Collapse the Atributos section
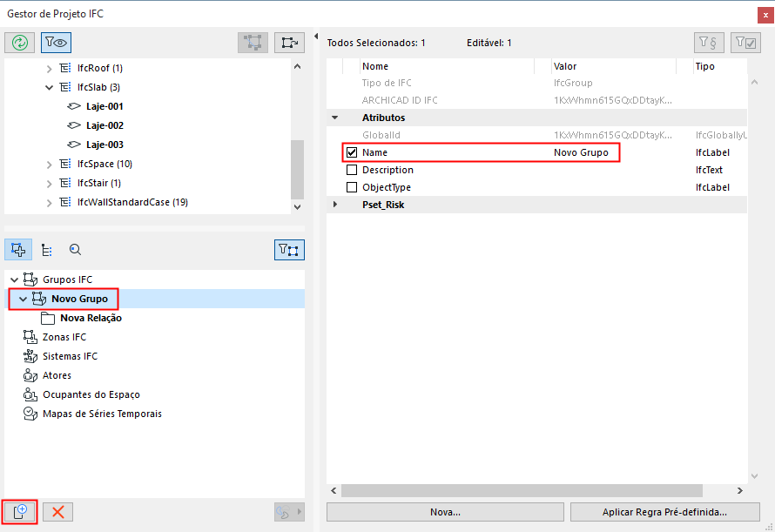 pos(335,118)
